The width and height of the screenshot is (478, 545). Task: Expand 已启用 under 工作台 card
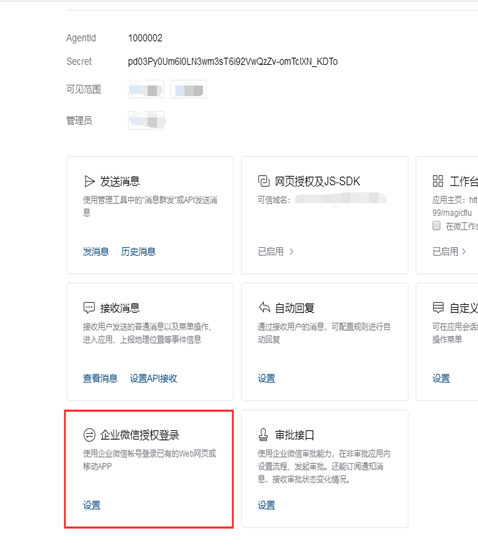pyautogui.click(x=449, y=251)
